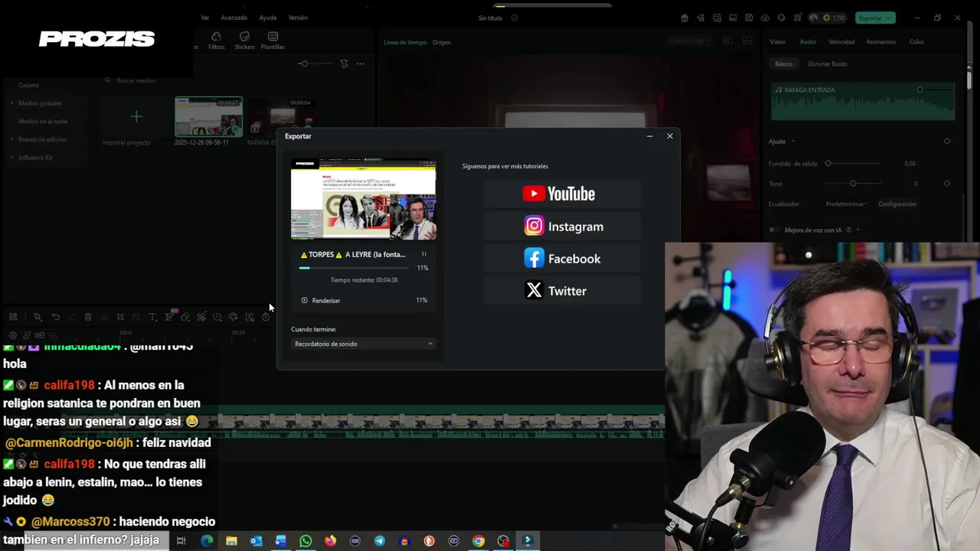The image size is (980, 551).
Task: Open Telegram from the taskbar
Action: coord(380,541)
